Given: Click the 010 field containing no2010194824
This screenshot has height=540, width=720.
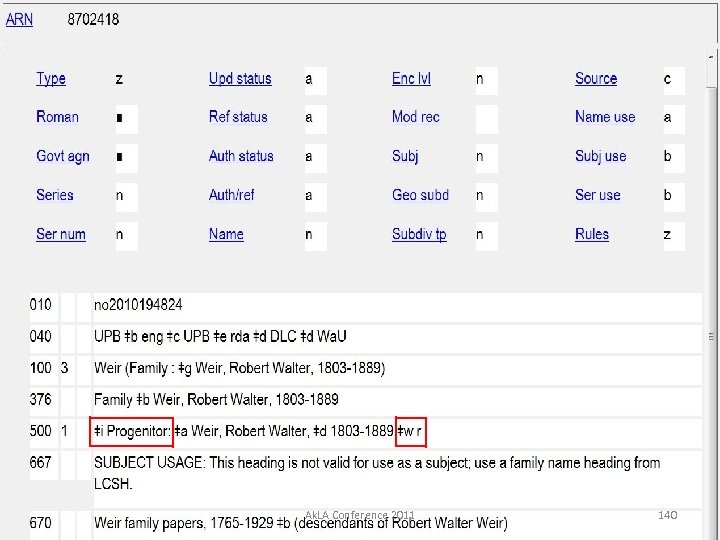Looking at the screenshot, I should coord(139,304).
